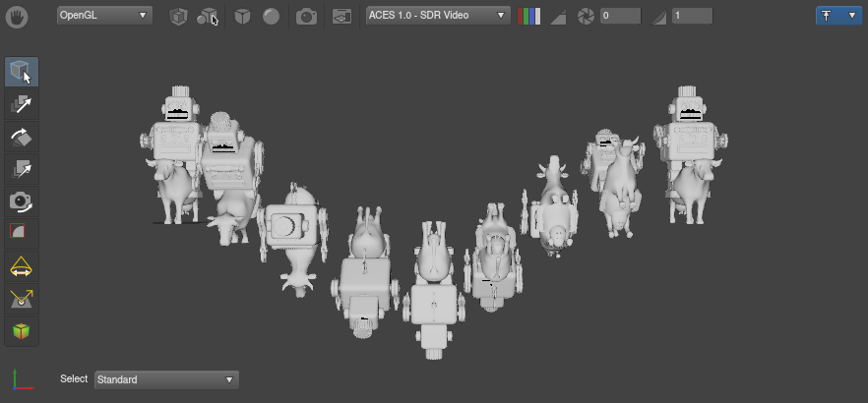
Task: Open the blue dropdown button at top right
Action: point(837,16)
